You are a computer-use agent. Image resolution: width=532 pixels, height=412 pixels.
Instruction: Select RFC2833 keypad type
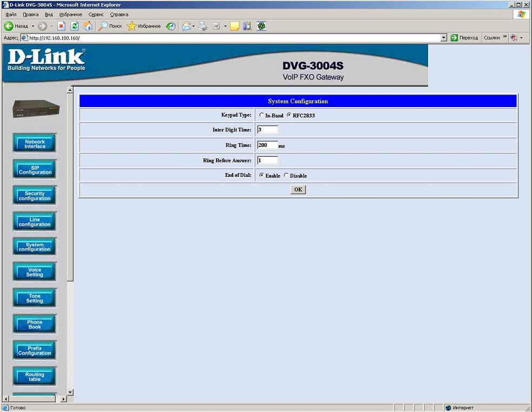click(x=289, y=115)
